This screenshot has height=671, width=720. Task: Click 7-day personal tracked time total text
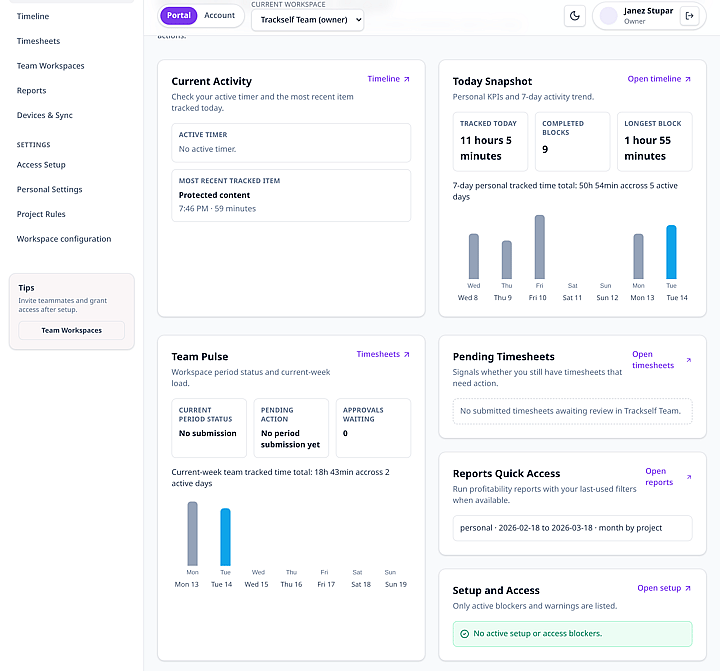(x=565, y=191)
